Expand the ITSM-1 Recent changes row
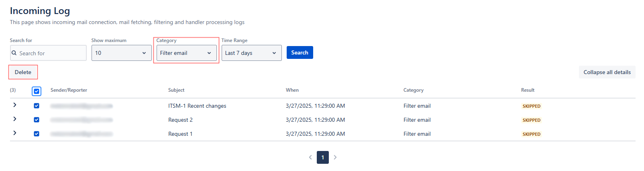Viewport: 644px width, 171px height. [15, 105]
